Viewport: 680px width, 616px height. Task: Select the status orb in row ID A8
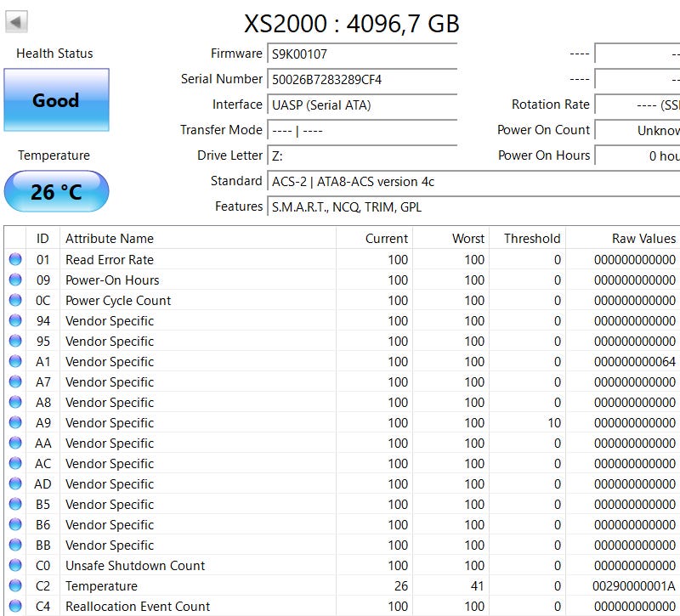coord(15,402)
